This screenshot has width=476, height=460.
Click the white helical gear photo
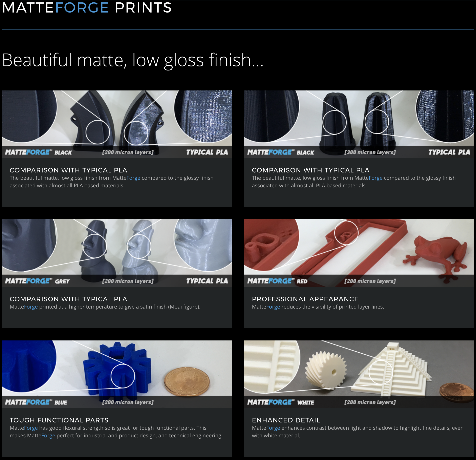click(326, 370)
